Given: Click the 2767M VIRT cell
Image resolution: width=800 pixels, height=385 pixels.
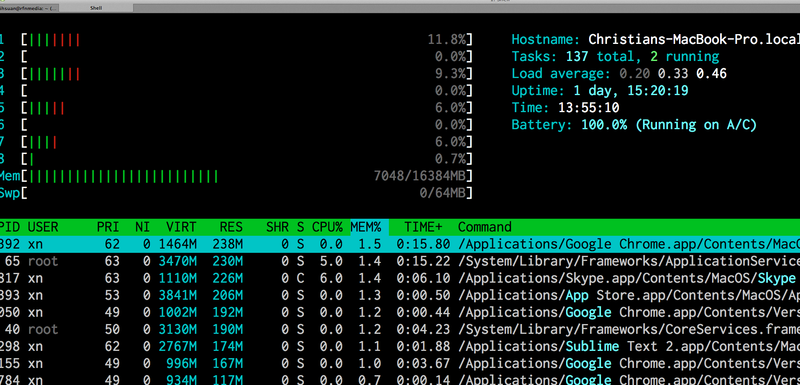Looking at the screenshot, I should 178,347.
